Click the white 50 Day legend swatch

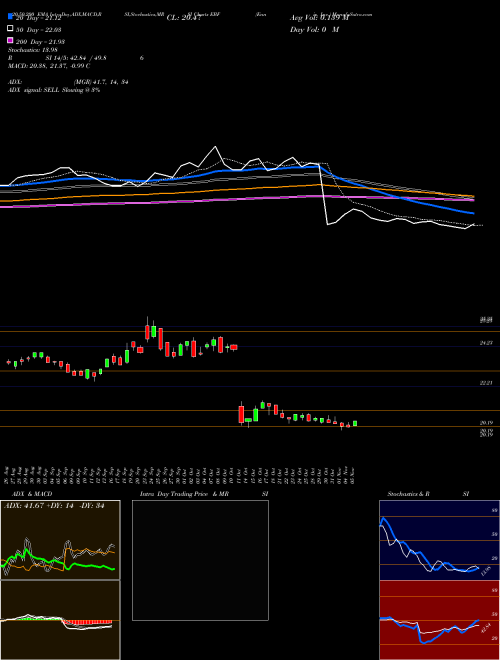point(11,29)
